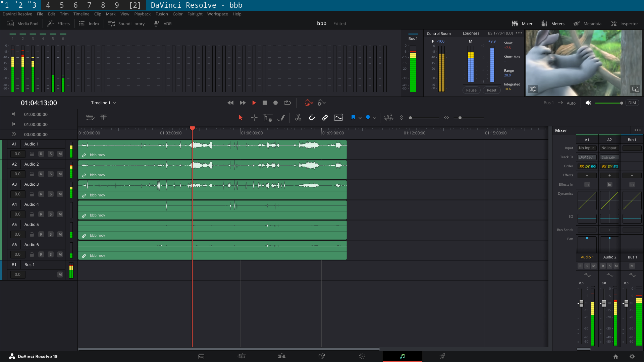Expand the marker color dropdown arrow
644x362 pixels.
(x=375, y=118)
